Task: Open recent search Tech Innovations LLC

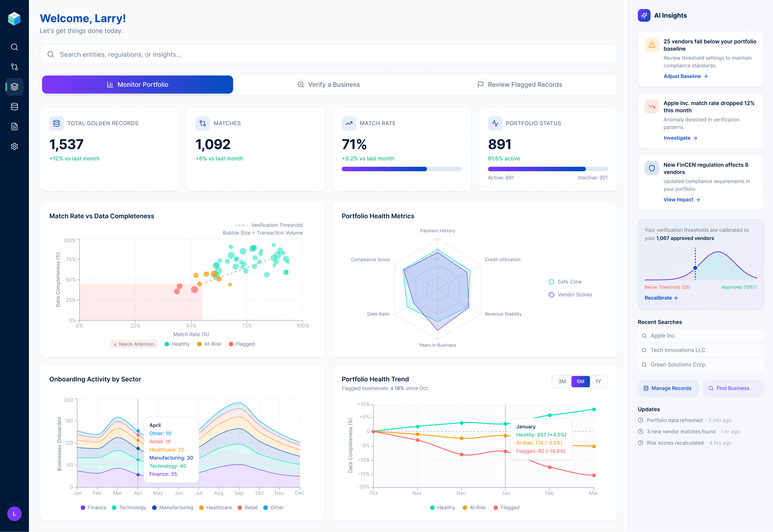Action: click(x=678, y=350)
